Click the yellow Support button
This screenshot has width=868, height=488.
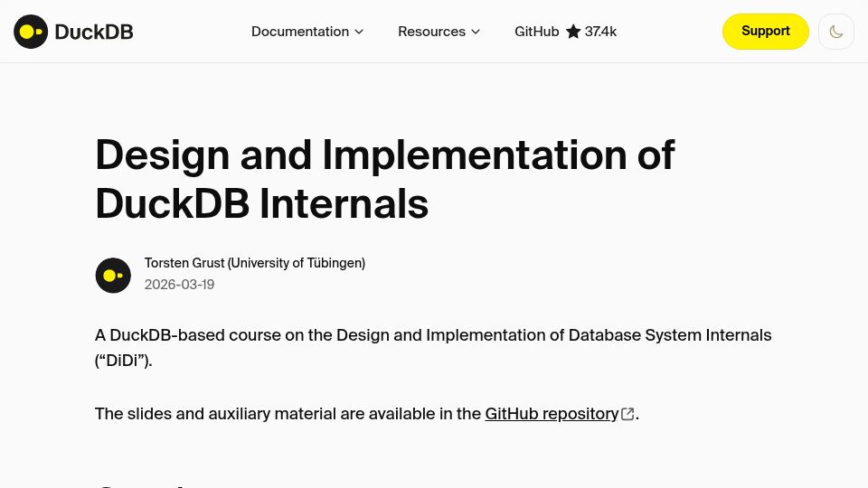tap(766, 31)
